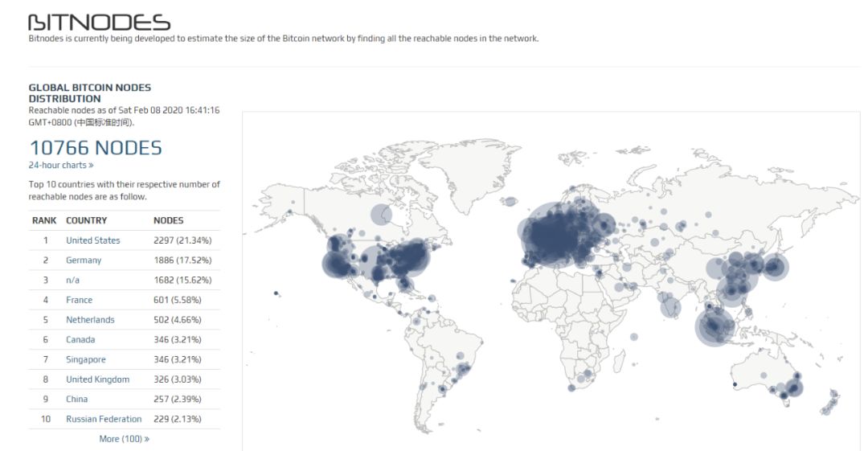Image resolution: width=868 pixels, height=451 pixels.
Task: Click the n/a country entry
Action: pyautogui.click(x=72, y=281)
